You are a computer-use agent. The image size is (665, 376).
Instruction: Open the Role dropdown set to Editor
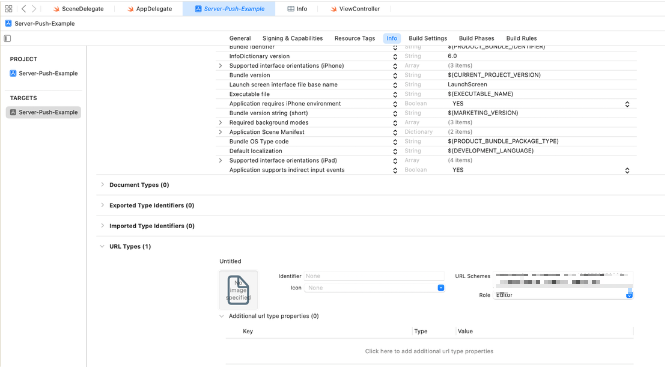(x=629, y=295)
